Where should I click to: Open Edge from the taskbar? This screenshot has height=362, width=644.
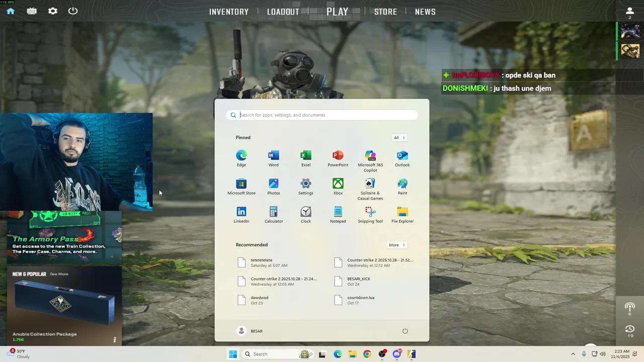point(338,354)
